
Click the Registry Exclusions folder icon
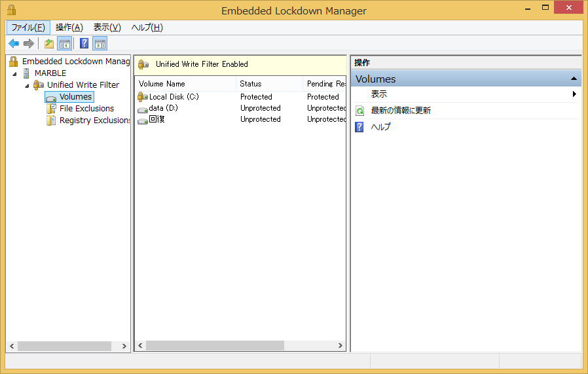click(x=50, y=121)
